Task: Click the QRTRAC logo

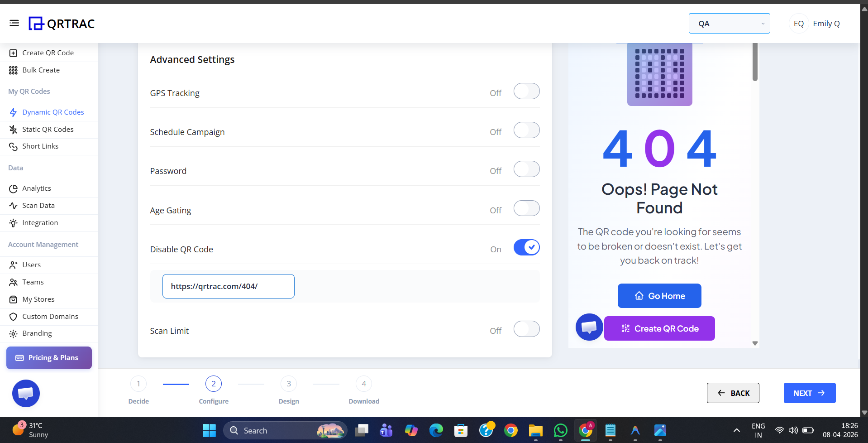Action: pos(62,24)
